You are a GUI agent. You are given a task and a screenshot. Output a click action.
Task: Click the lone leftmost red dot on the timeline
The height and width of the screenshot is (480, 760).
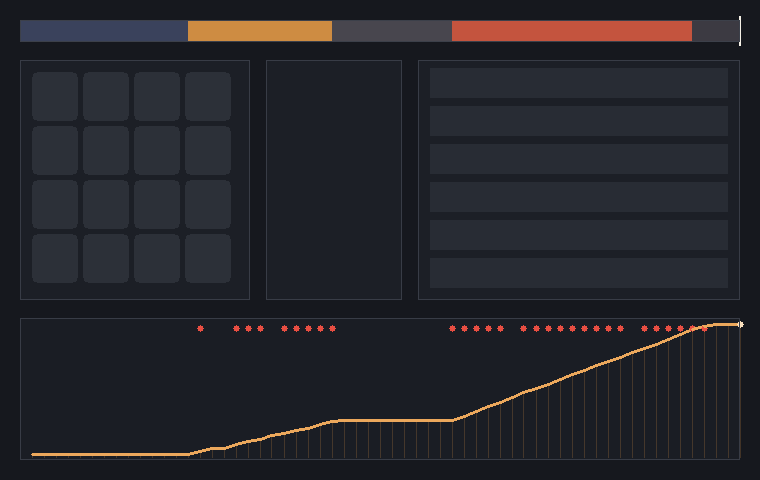(x=201, y=329)
